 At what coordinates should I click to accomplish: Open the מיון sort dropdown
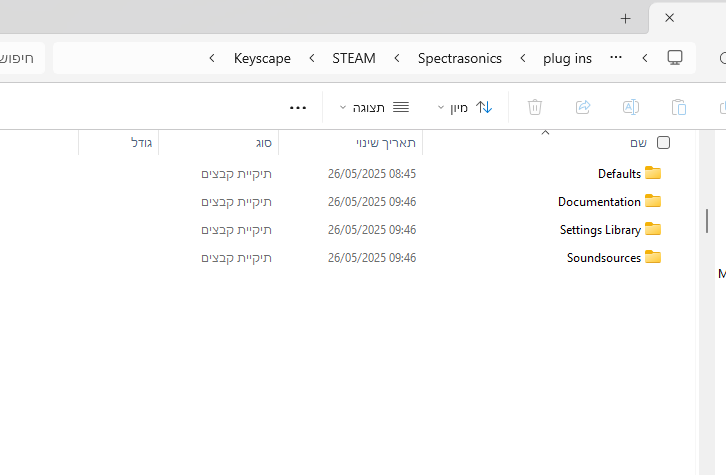point(465,108)
